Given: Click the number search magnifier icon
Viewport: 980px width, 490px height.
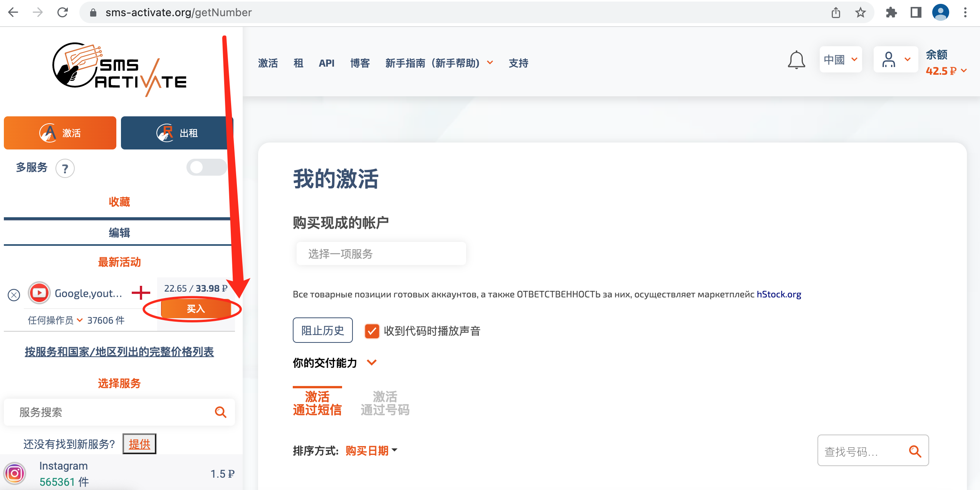Looking at the screenshot, I should (x=915, y=451).
